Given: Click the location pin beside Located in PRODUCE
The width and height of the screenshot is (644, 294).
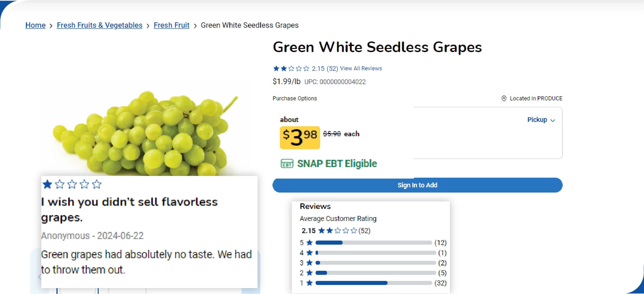Looking at the screenshot, I should tap(504, 99).
